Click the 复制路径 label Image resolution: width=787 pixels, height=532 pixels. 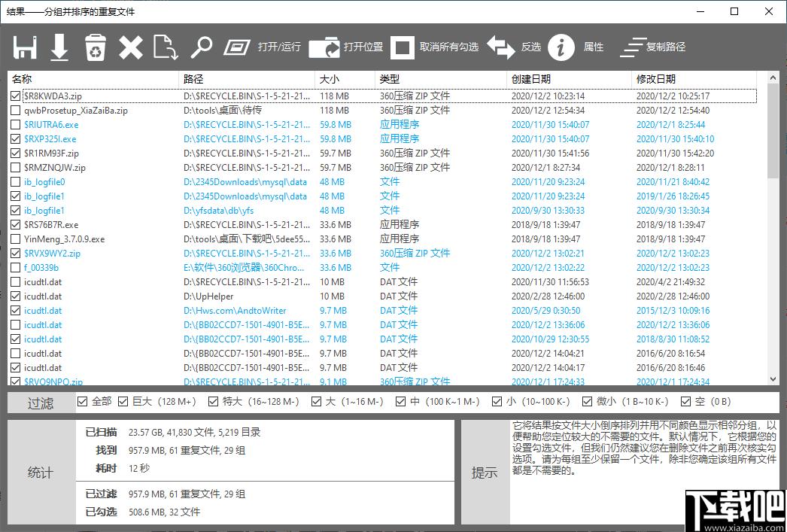(666, 47)
